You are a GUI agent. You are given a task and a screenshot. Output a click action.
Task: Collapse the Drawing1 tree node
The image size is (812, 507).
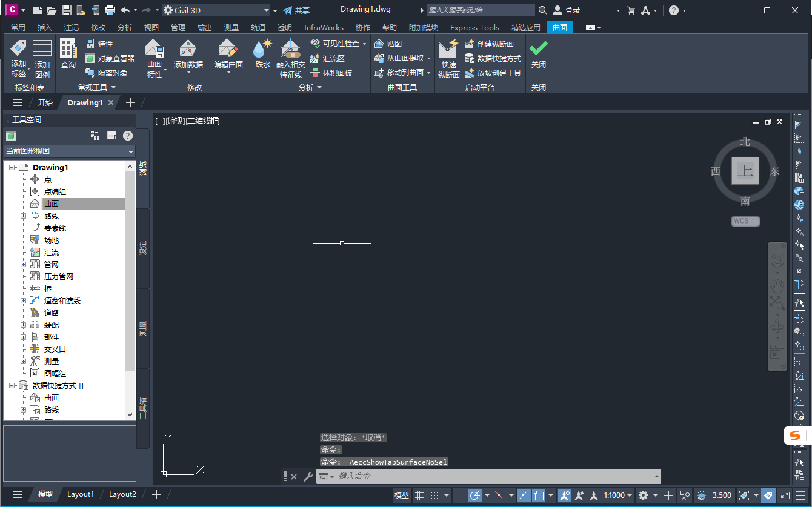(x=12, y=168)
